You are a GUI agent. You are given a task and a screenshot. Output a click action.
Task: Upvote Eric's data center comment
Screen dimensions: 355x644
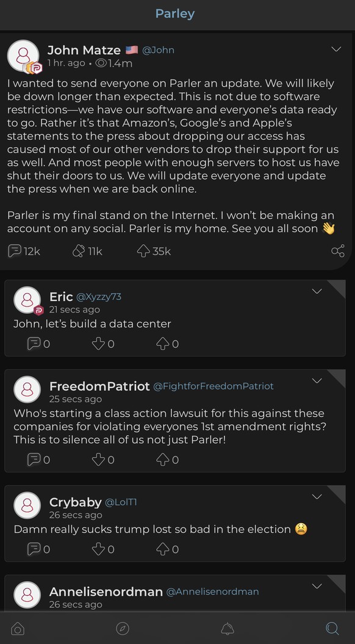tap(163, 344)
